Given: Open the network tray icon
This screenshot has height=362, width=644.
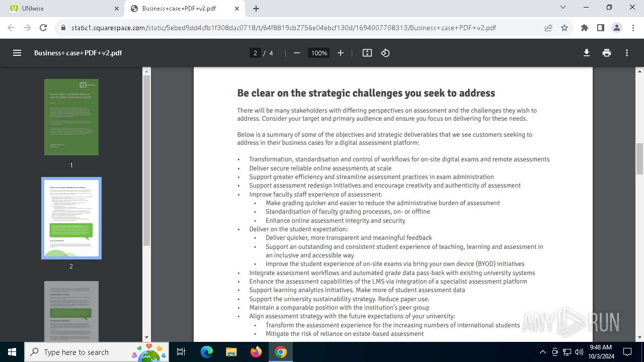Looking at the screenshot, I should 567,352.
